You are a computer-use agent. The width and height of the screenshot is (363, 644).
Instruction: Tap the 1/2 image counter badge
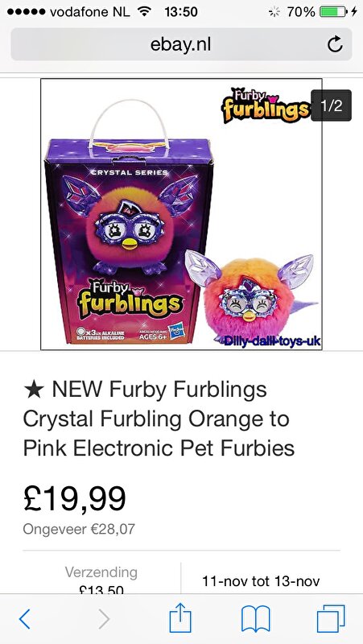331,105
